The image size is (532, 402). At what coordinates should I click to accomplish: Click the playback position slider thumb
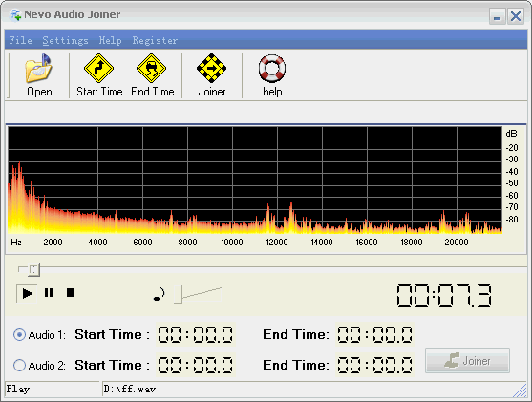[x=34, y=269]
